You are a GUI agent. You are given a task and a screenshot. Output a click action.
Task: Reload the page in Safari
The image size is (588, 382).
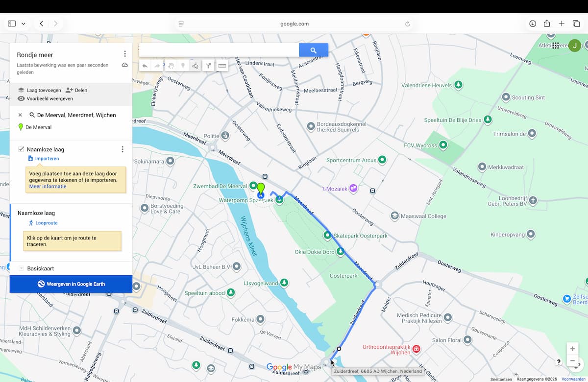407,24
